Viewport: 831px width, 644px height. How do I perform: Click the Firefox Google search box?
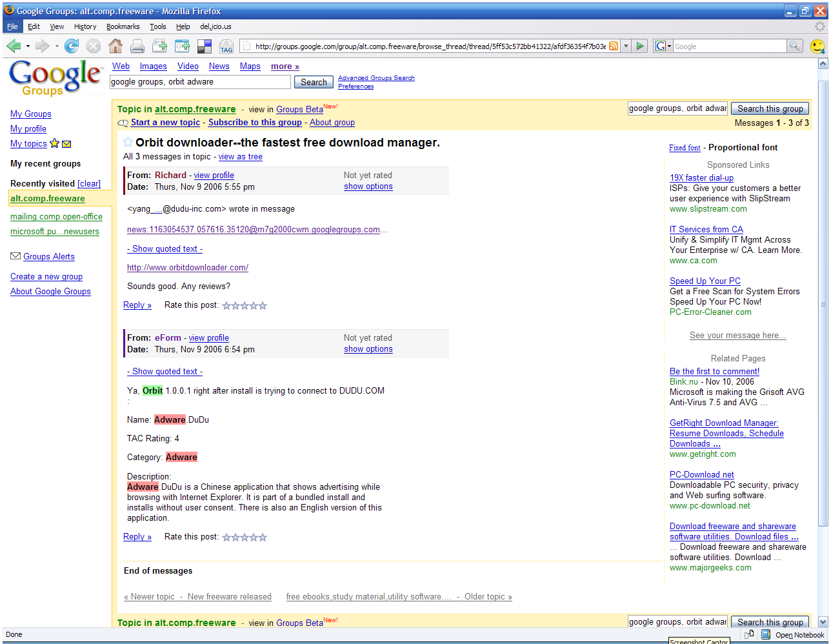730,46
